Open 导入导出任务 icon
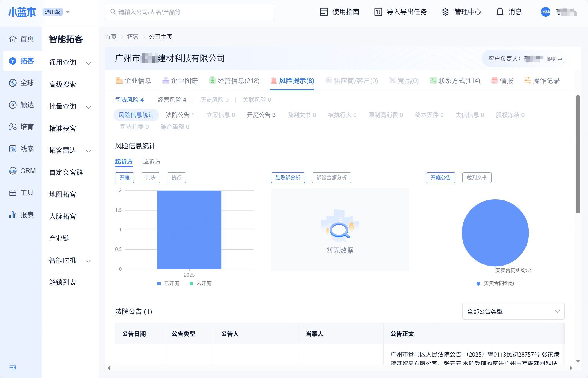 tap(378, 12)
